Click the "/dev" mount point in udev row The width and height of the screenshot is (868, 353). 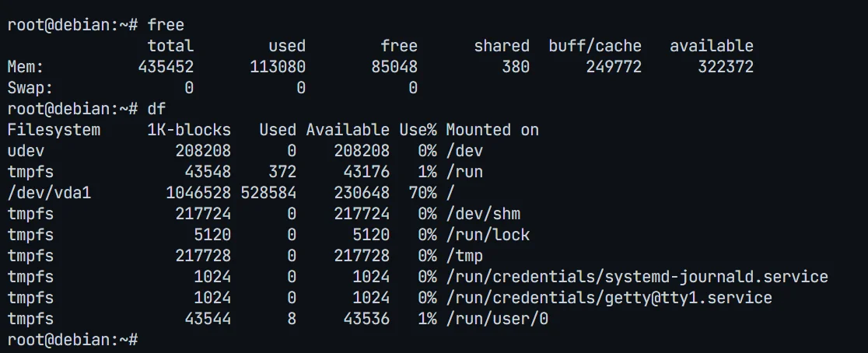coord(464,151)
